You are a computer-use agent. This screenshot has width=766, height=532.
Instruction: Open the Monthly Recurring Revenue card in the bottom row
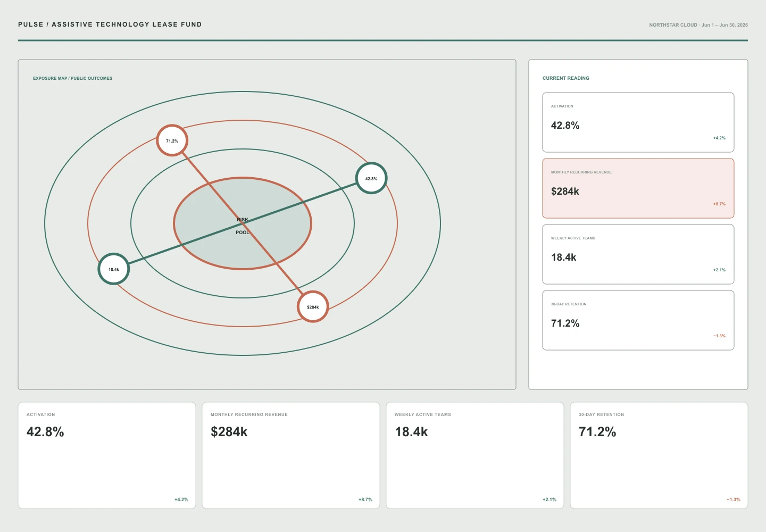coord(291,455)
